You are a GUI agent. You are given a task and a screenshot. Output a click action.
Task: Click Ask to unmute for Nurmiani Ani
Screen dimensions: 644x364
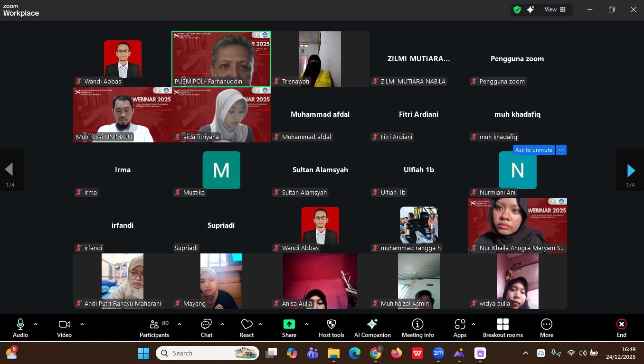click(x=533, y=150)
